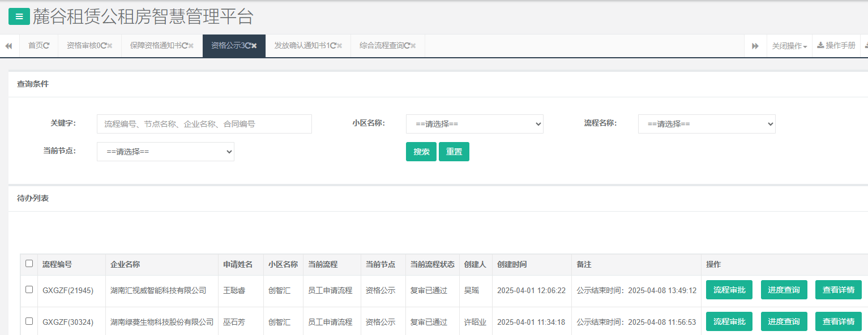The image size is (868, 335).
Task: Click the 搜索 search button
Action: point(421,151)
